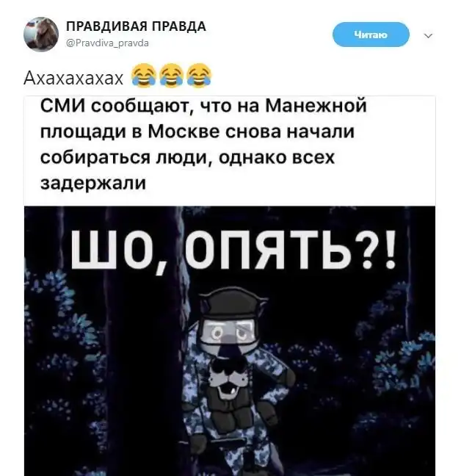461x476 pixels.
Task: Click the word задержали in the headline
Action: tap(93, 183)
